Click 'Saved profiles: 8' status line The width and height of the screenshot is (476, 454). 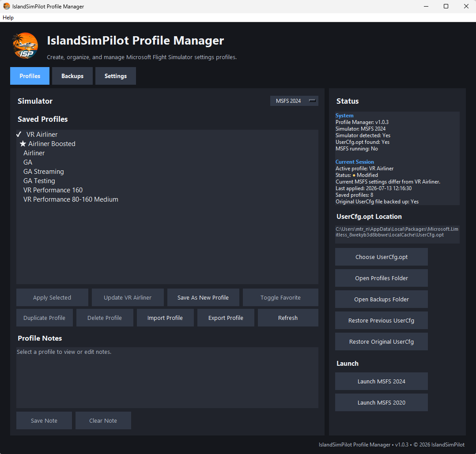coord(354,195)
